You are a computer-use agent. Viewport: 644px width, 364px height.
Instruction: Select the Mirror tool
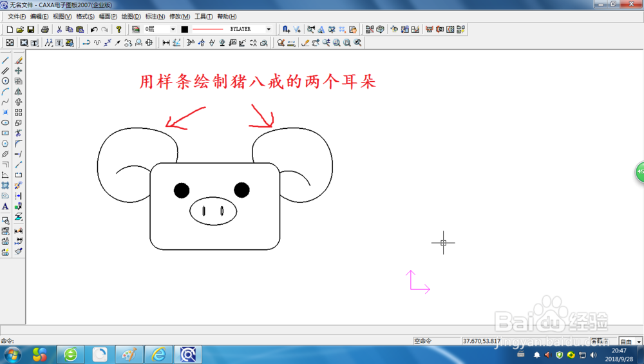(x=19, y=91)
